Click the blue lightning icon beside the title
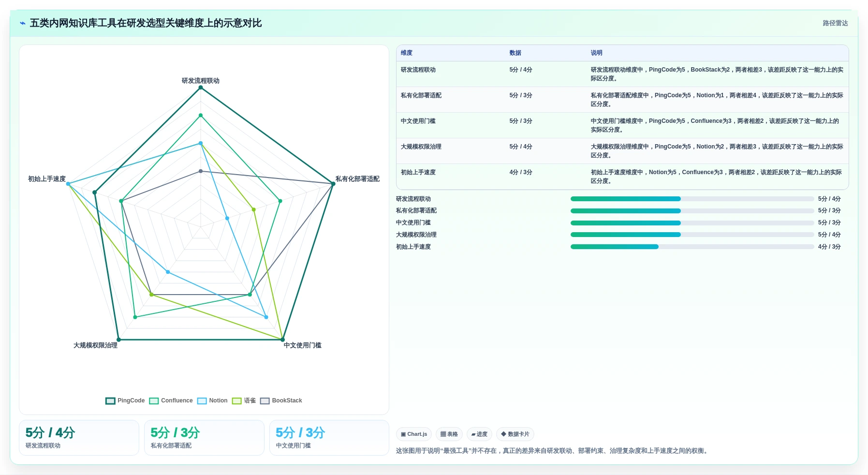Screen dimensions: 868x475 pos(23,23)
